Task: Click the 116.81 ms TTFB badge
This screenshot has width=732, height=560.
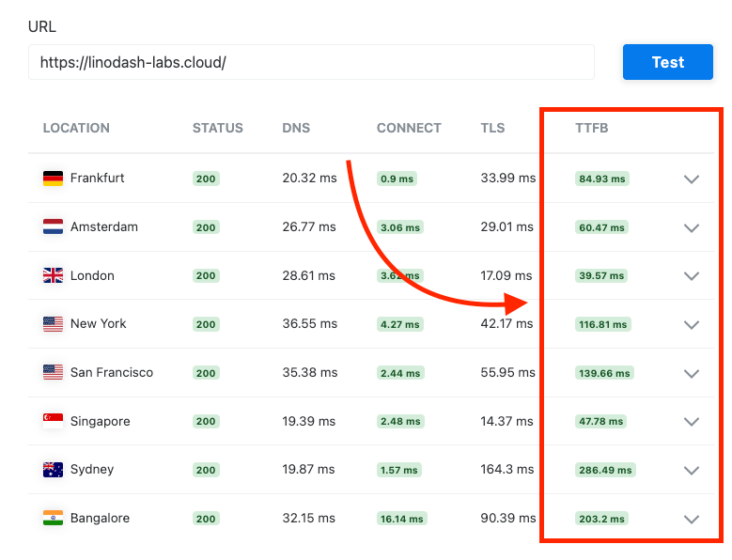Action: point(603,324)
